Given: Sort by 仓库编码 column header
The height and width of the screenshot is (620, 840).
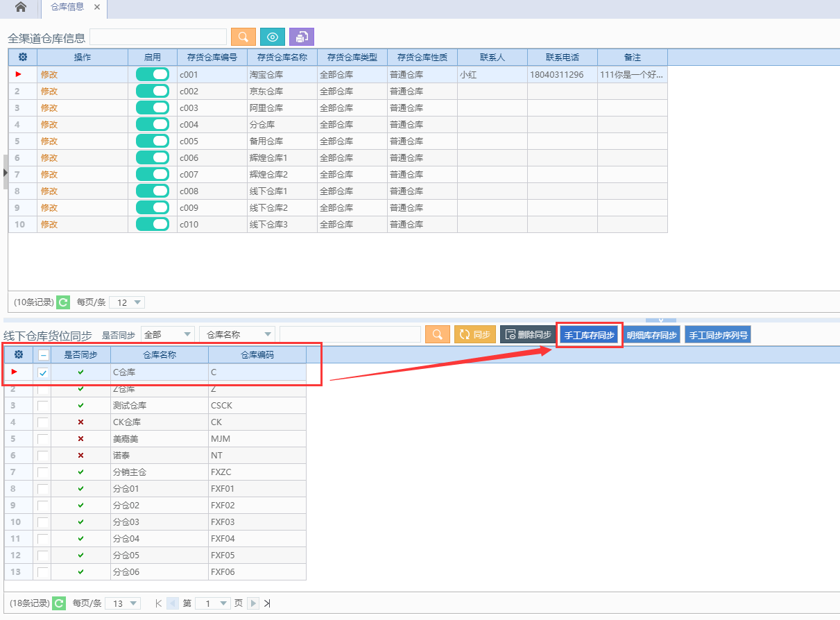Looking at the screenshot, I should (257, 354).
